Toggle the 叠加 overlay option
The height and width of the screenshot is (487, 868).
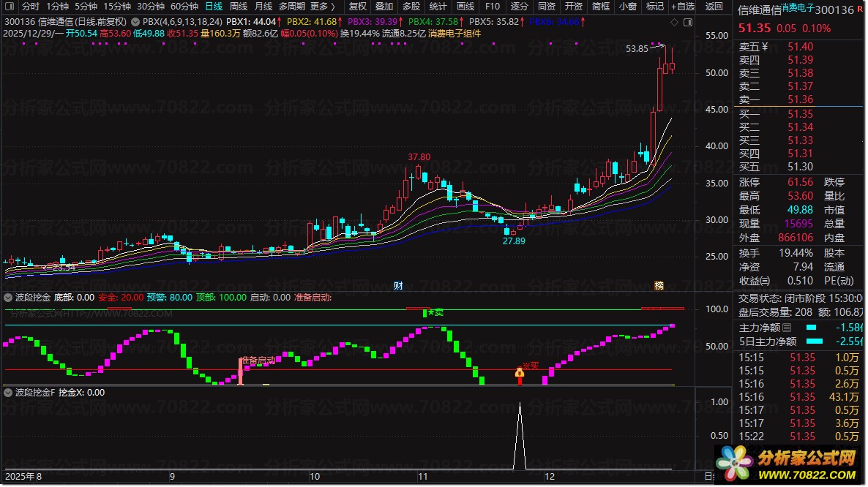384,7
